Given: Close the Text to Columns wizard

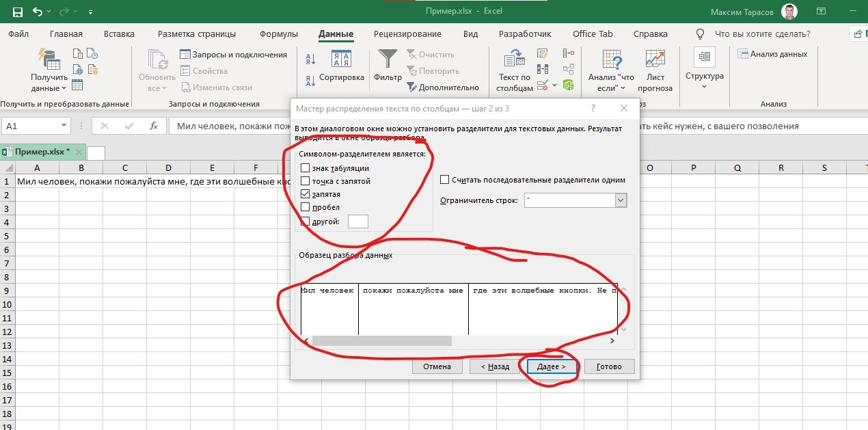Looking at the screenshot, I should [623, 108].
